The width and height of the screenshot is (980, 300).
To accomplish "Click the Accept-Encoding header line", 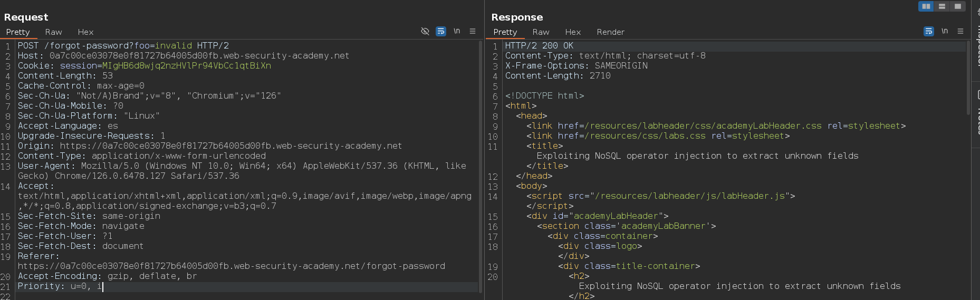I will [108, 276].
